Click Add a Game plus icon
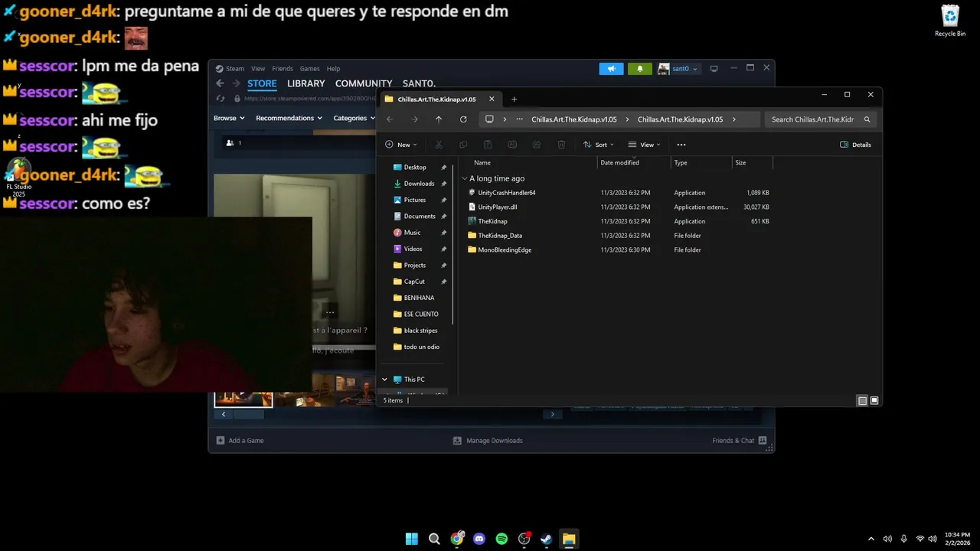 (220, 440)
